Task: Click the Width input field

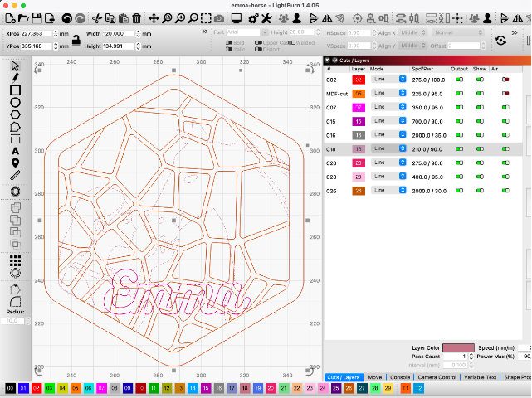Action: click(x=119, y=33)
